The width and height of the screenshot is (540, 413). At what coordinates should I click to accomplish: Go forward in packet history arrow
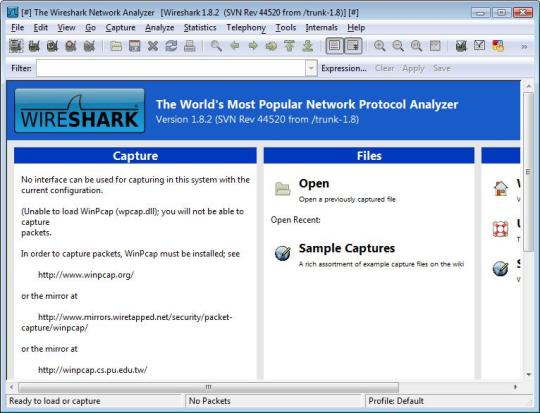click(x=253, y=45)
